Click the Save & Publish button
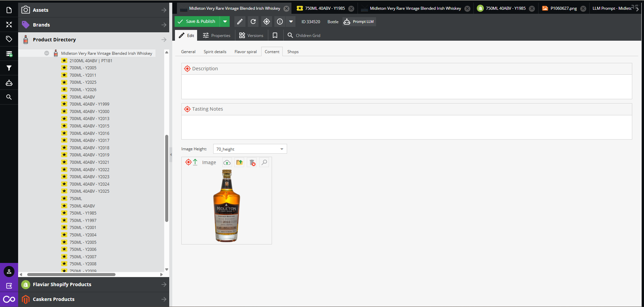The width and height of the screenshot is (644, 307). 197,22
